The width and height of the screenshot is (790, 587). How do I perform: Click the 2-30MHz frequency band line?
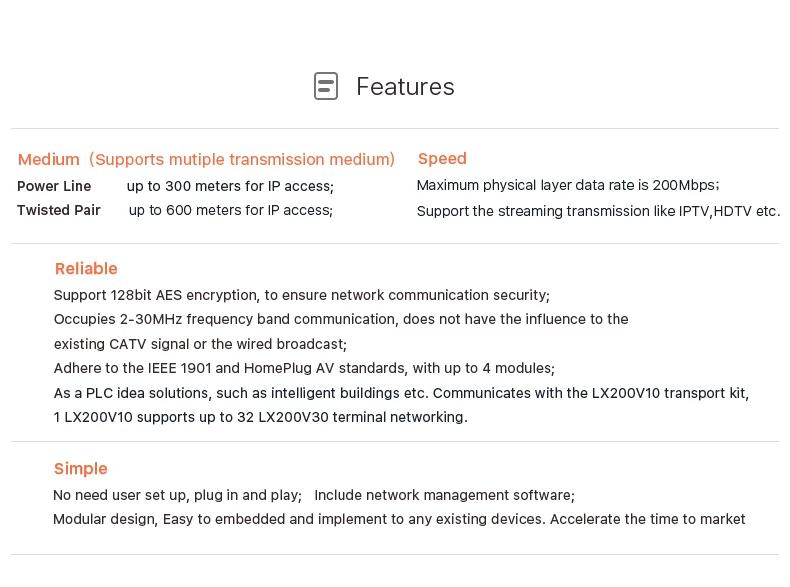341,319
